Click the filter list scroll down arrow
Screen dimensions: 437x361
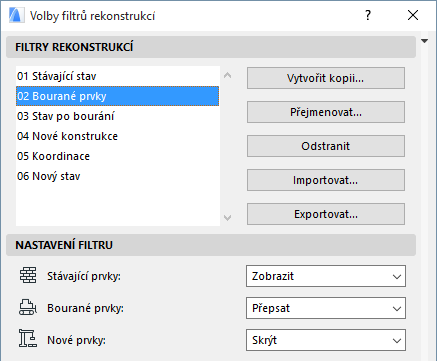(x=228, y=218)
